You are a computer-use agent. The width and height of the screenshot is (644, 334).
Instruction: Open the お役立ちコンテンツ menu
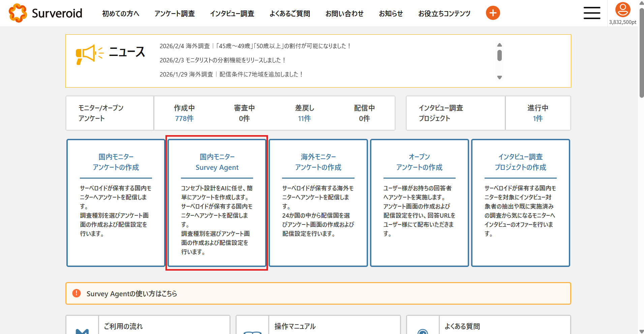(444, 13)
